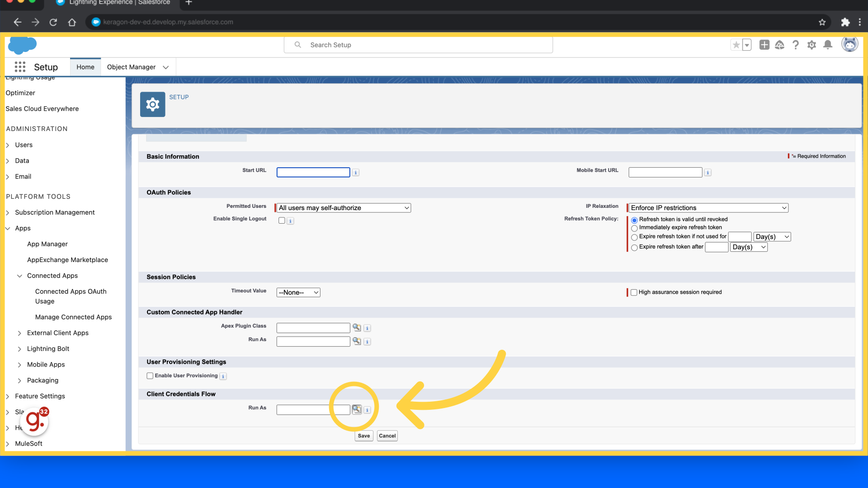Open App Manager in sidebar
This screenshot has width=868, height=488.
(x=47, y=244)
